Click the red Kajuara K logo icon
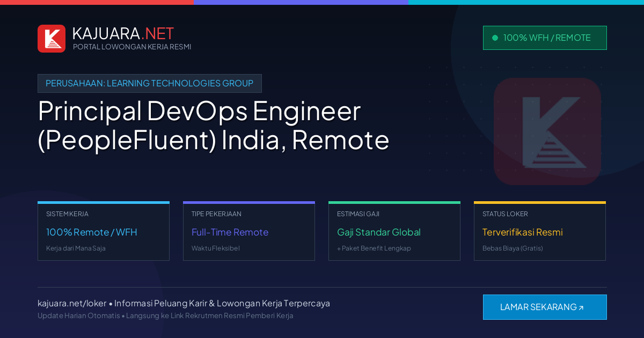 pyautogui.click(x=52, y=39)
